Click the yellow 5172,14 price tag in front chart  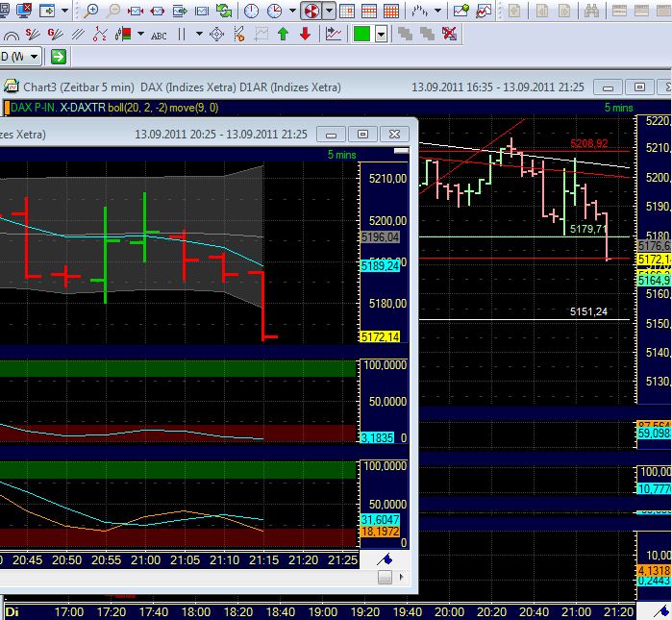[x=380, y=336]
